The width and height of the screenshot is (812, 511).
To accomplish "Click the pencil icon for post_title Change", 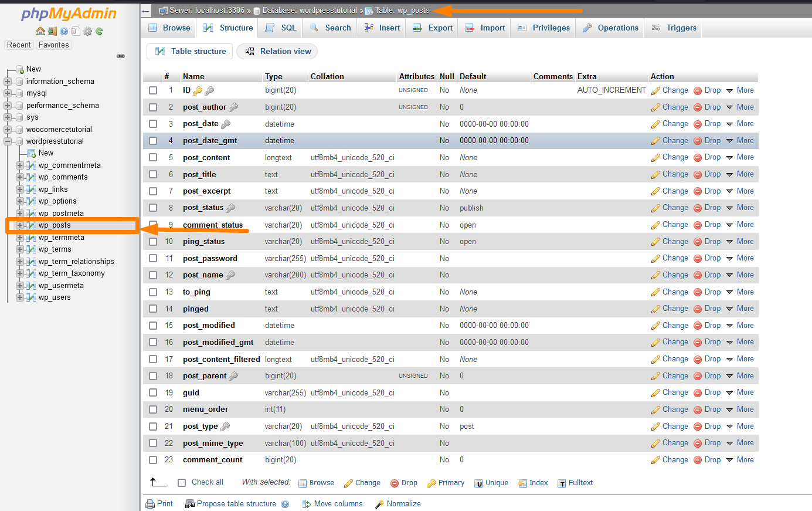I will pos(655,174).
